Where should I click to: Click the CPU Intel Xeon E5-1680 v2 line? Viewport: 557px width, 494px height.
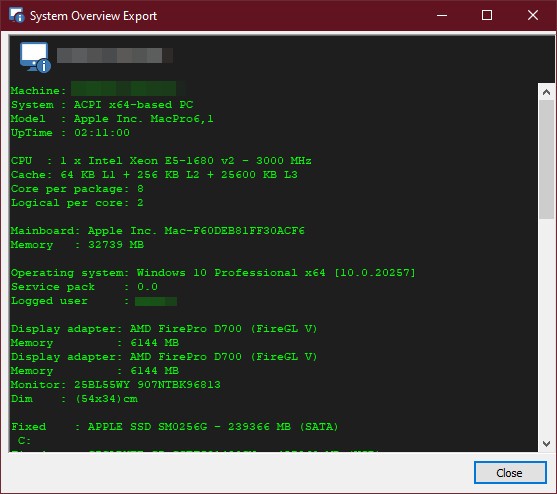(x=161, y=161)
